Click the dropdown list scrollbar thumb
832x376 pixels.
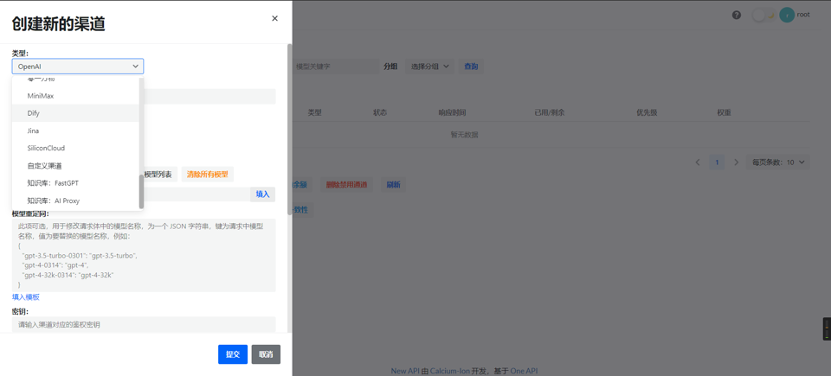(141, 191)
